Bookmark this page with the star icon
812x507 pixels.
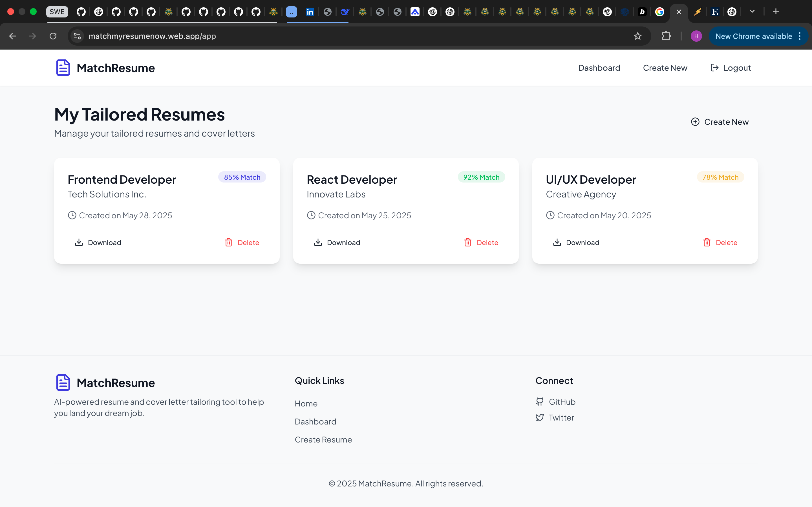pyautogui.click(x=637, y=36)
